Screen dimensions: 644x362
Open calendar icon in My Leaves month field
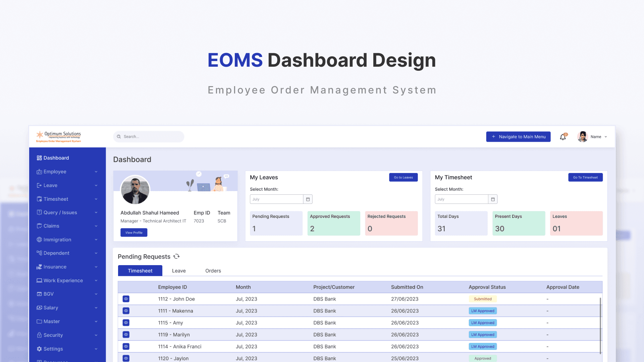[x=308, y=199]
